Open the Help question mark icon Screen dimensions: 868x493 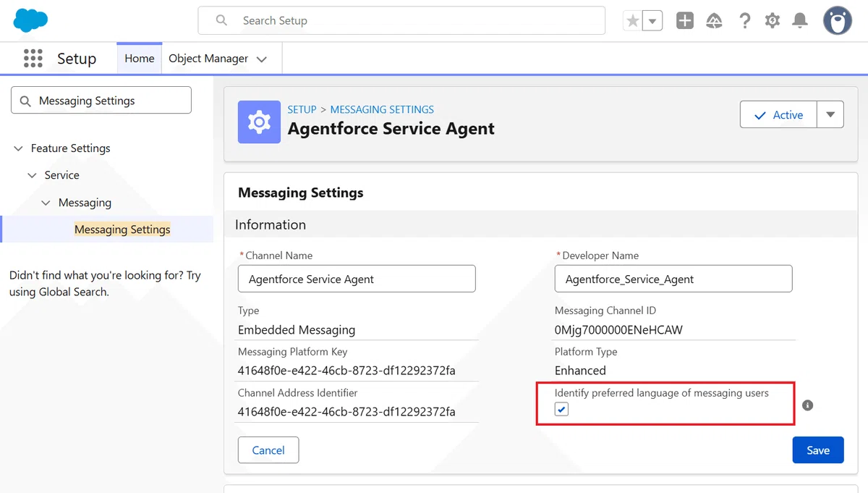[x=744, y=21]
